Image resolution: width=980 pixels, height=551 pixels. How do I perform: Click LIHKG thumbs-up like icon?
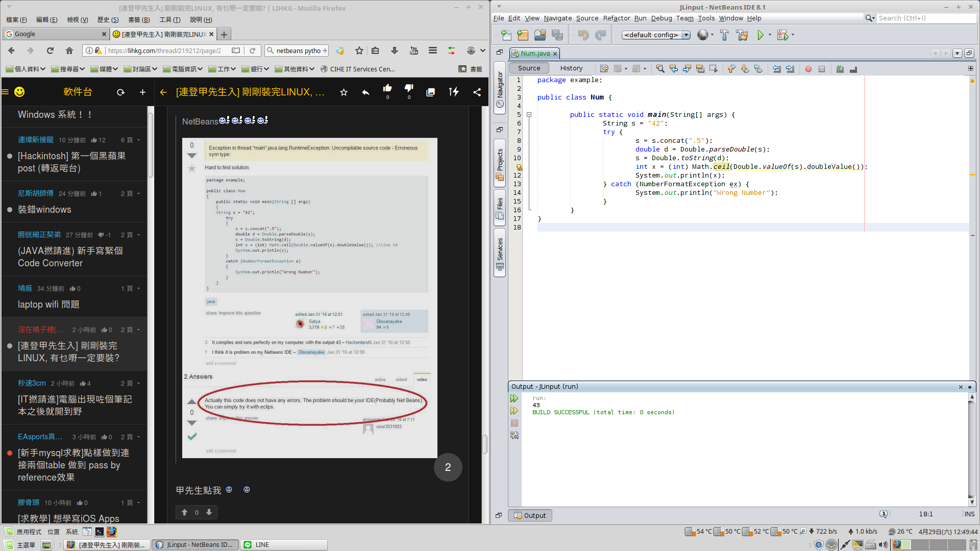387,89
